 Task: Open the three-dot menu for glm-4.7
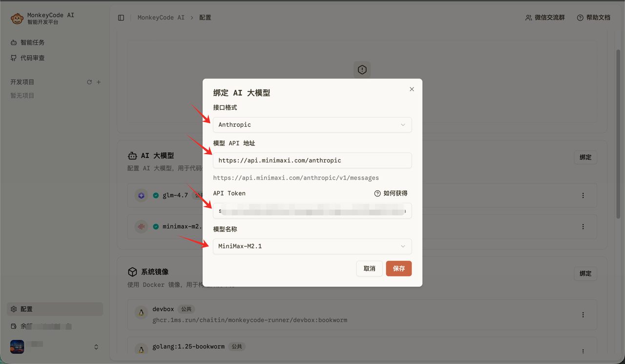click(583, 196)
